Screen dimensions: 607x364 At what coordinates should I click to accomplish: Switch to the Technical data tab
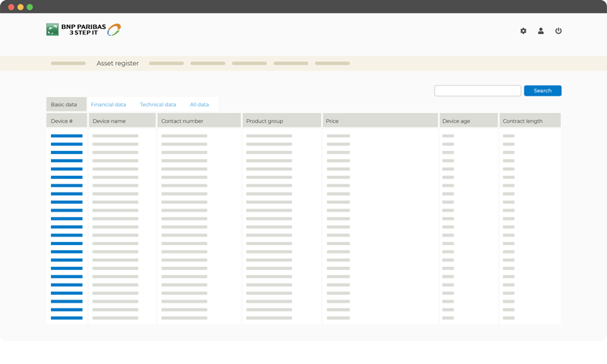158,105
